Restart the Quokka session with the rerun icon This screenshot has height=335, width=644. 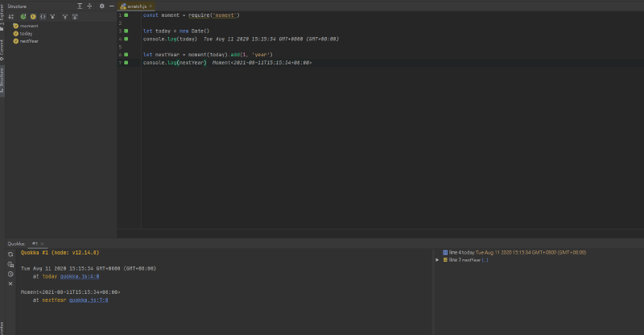[x=10, y=254]
